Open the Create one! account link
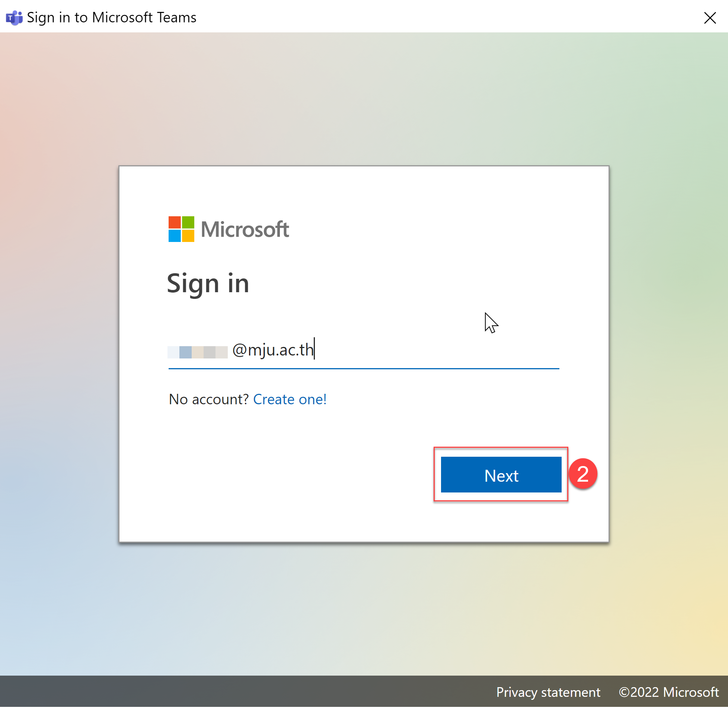The height and width of the screenshot is (708, 728). point(290,399)
